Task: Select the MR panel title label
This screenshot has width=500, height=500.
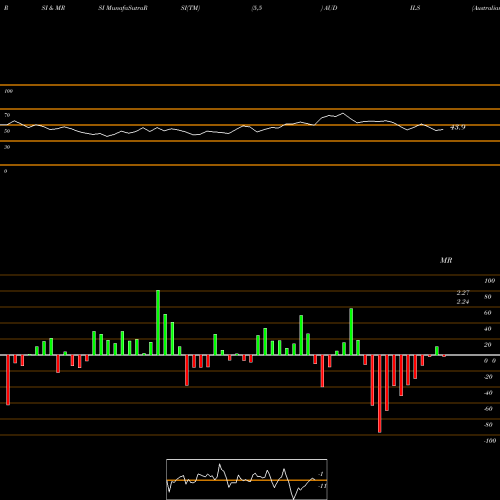Action: click(446, 260)
